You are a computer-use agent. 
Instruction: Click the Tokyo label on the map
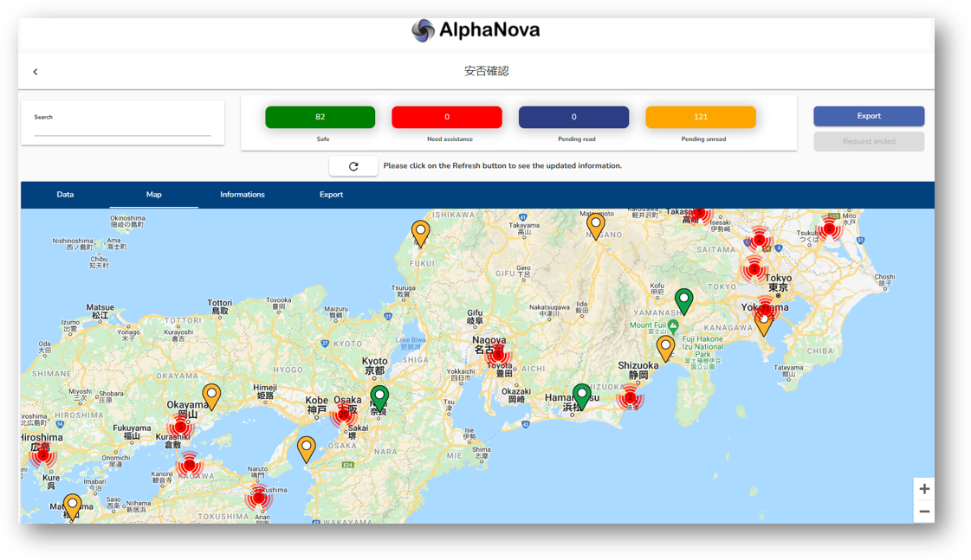click(779, 283)
